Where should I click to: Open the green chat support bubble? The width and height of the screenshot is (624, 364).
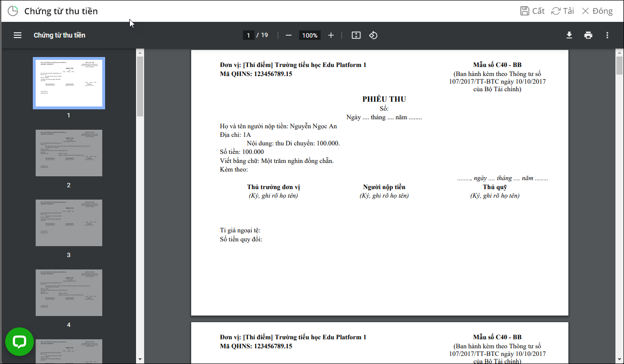point(19,342)
